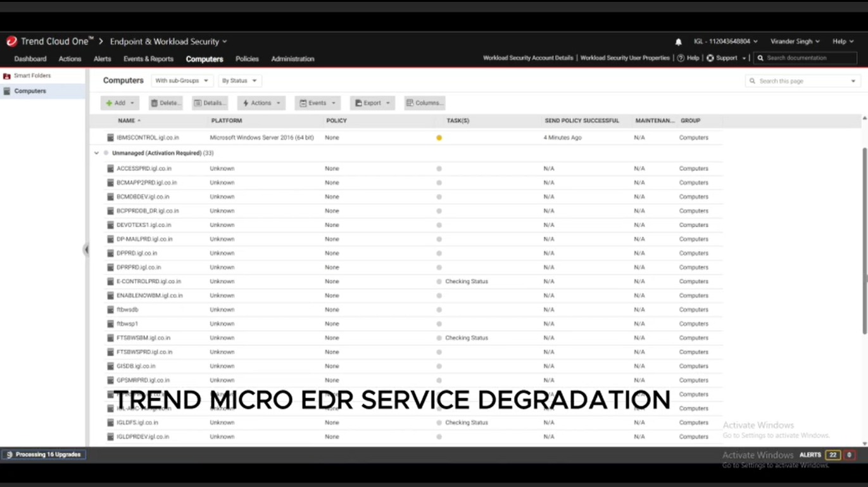Go to the Dashboard tab

[x=30, y=59]
